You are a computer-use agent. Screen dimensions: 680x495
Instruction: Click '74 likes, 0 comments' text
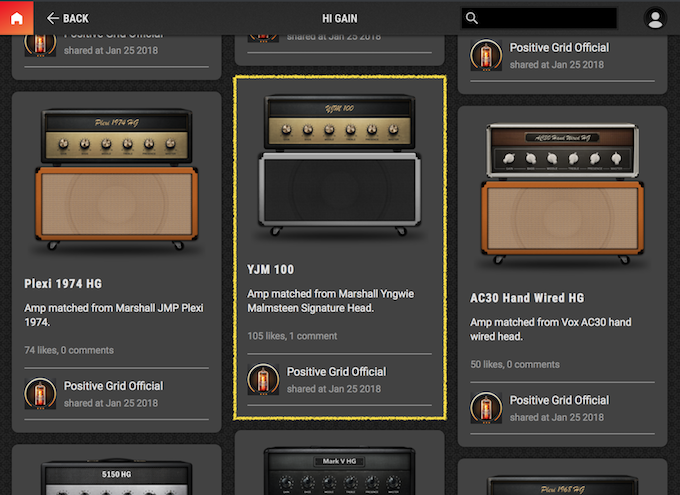(69, 350)
